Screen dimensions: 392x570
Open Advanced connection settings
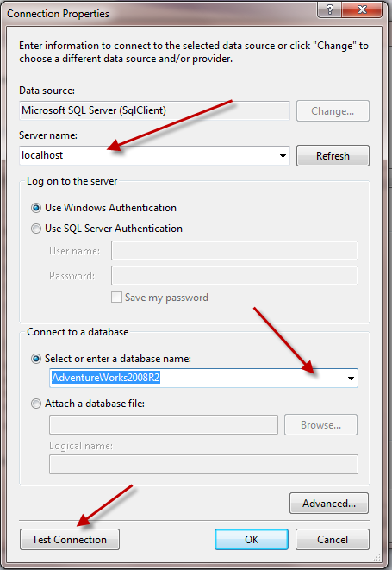tap(329, 504)
